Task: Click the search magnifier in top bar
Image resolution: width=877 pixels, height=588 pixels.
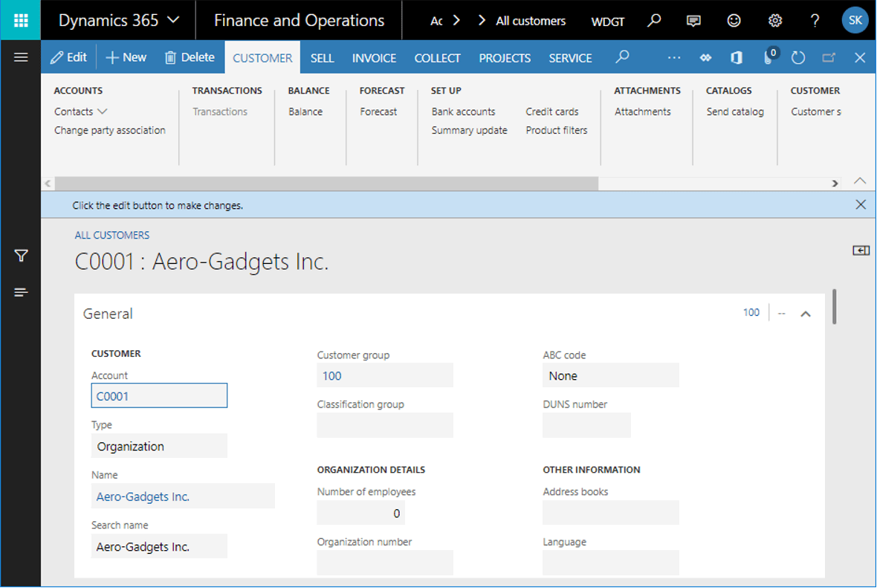Action: point(654,21)
